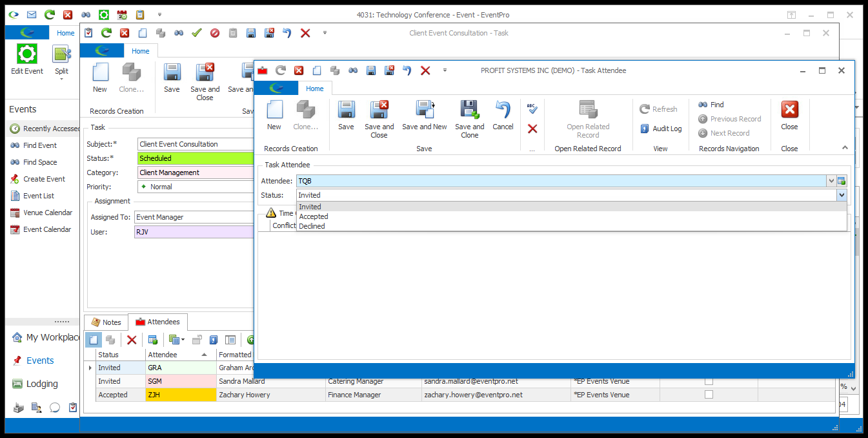Open the Attendee field dropdown arrow
This screenshot has height=438, width=868.
click(831, 181)
